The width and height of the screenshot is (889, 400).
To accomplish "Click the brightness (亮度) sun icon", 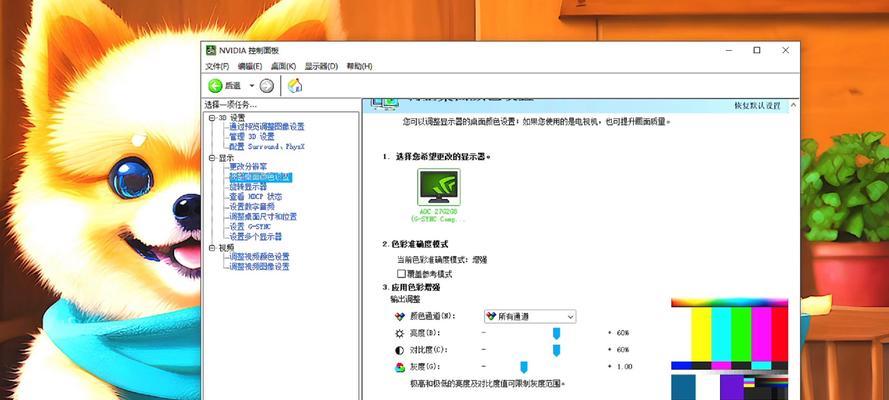I will pos(400,333).
